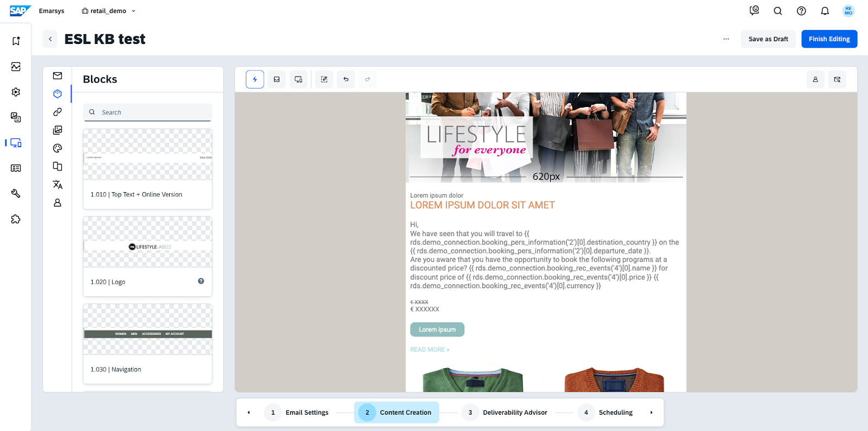Click the orange sweater product image
This screenshot has height=431, width=868.
(614, 379)
